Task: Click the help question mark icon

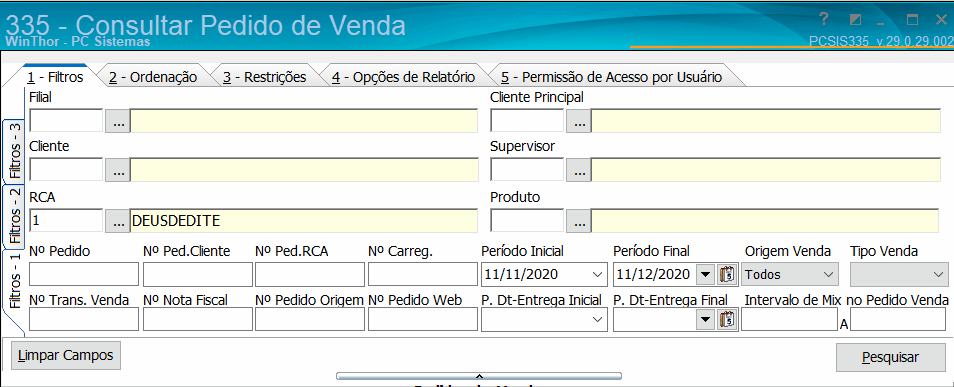Action: click(x=824, y=19)
